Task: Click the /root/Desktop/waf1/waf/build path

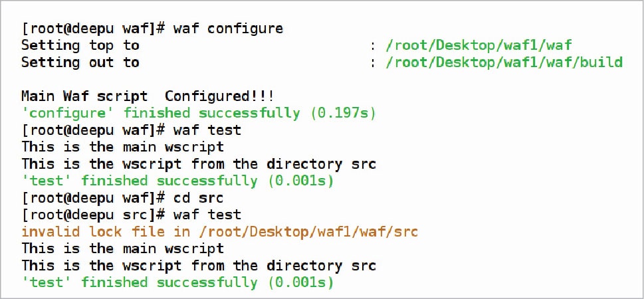Action: point(504,62)
